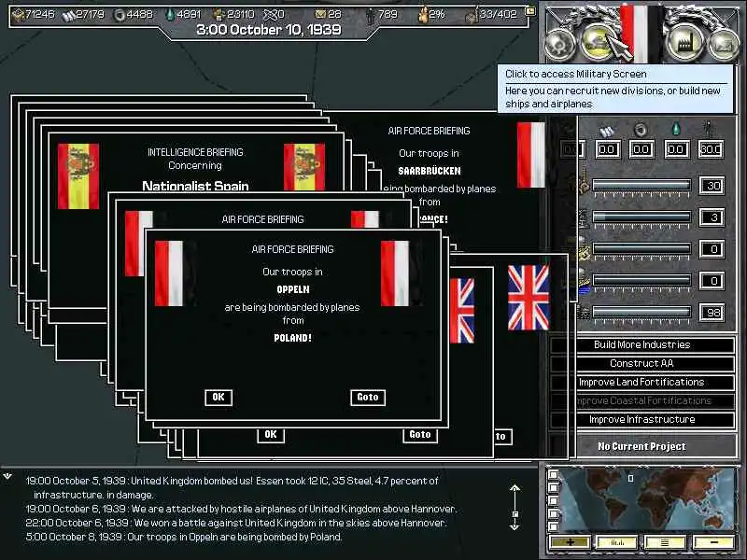Image resolution: width=747 pixels, height=560 pixels.
Task: Click the left Spanish flag on the intelligence briefing
Action: pyautogui.click(x=78, y=176)
